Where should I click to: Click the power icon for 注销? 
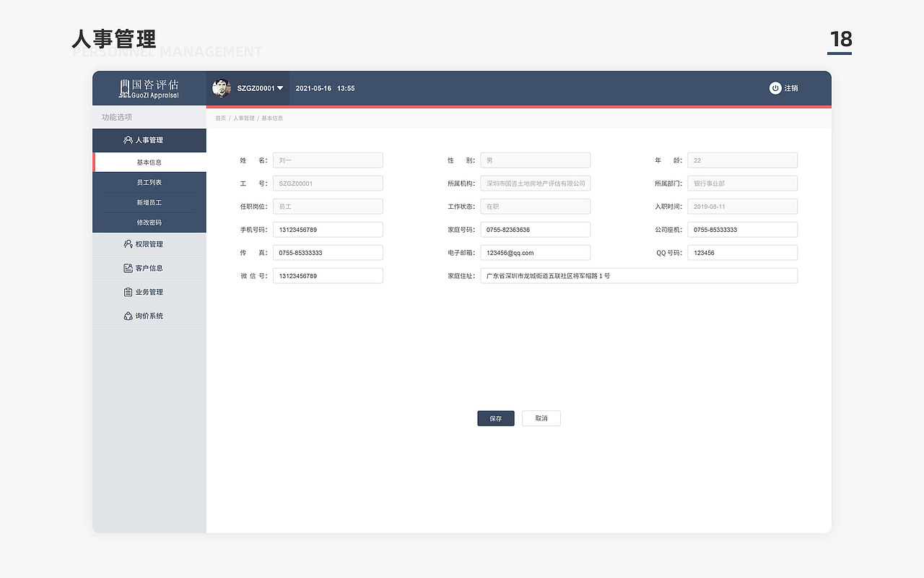pos(775,88)
